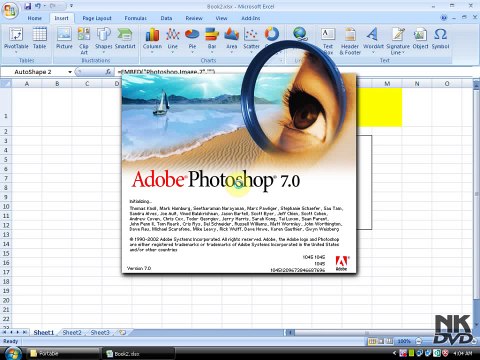Insert a Signature Line

(x=398, y=40)
